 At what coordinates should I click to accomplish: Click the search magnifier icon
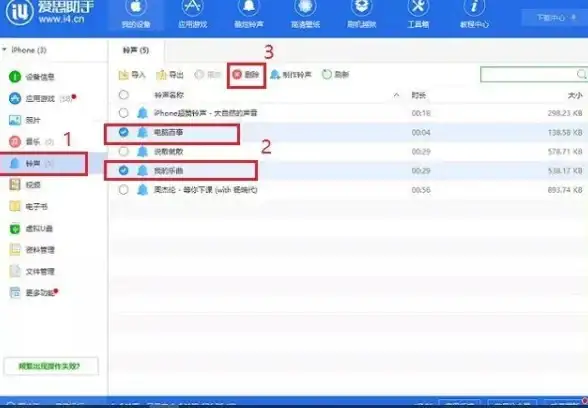(x=581, y=74)
